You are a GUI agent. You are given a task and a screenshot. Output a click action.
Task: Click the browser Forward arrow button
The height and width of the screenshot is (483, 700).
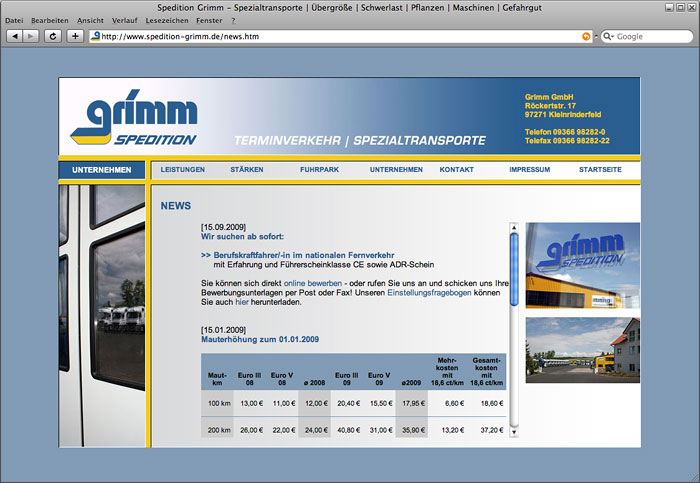(31, 36)
